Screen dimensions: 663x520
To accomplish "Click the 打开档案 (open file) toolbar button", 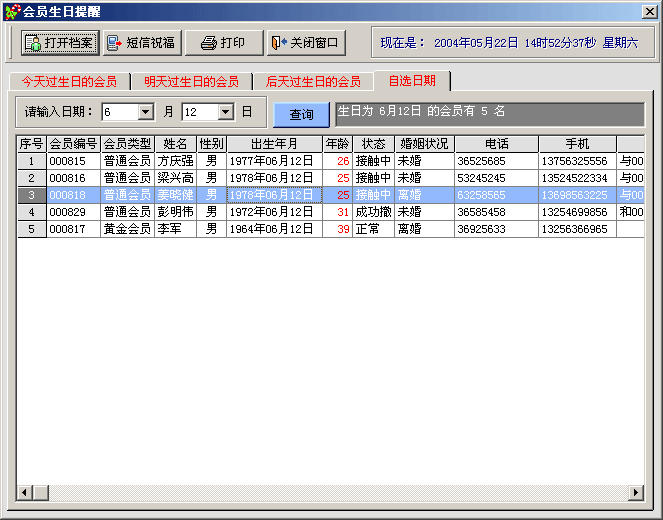I will 59,43.
